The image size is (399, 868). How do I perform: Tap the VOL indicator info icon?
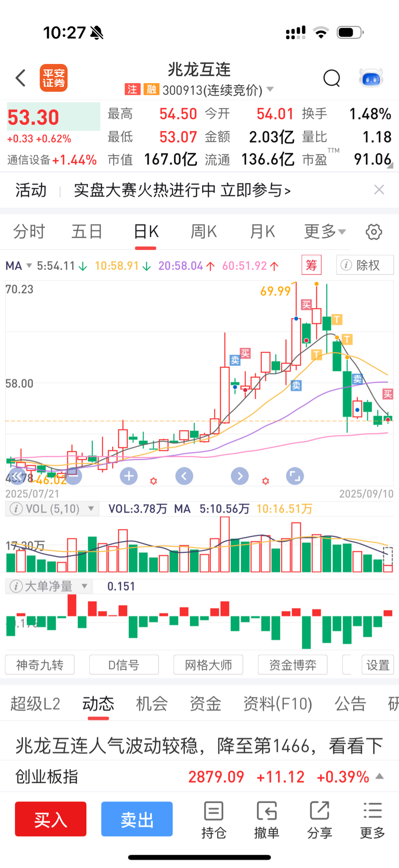coord(16,508)
